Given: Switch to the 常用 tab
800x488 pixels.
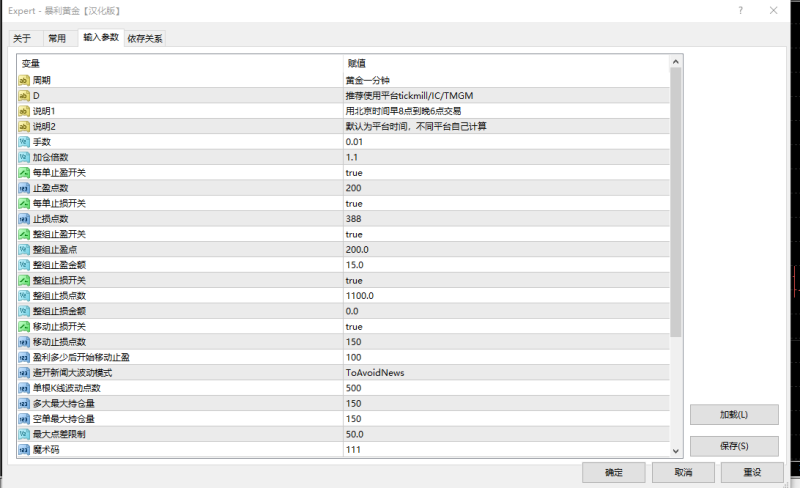Looking at the screenshot, I should click(57, 38).
